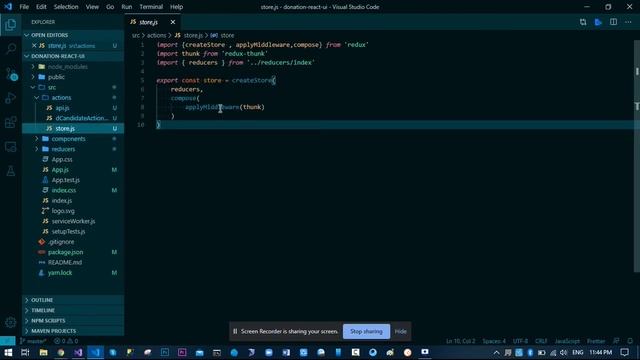
Task: Open the App.css file
Action: click(62, 159)
